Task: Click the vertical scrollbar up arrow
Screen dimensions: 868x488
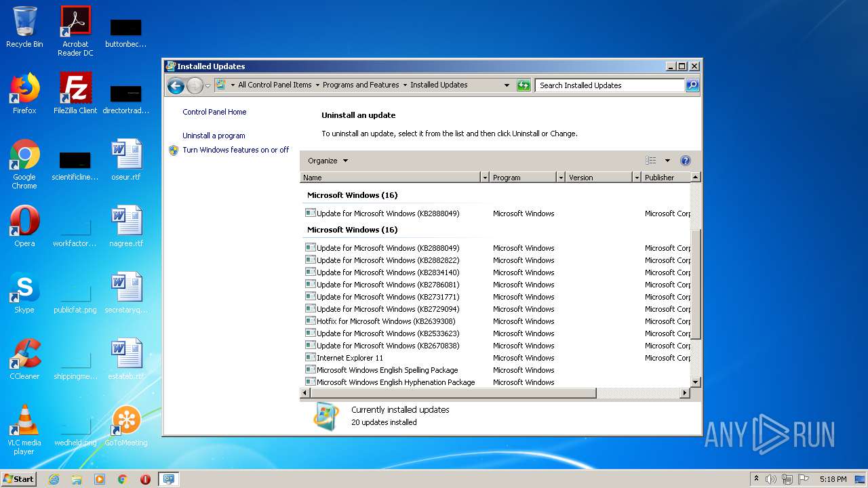Action: 695,178
